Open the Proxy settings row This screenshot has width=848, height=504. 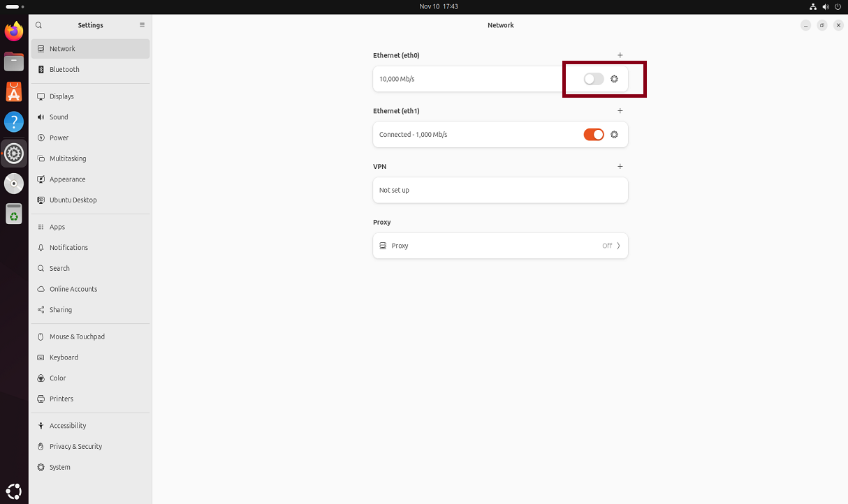click(x=500, y=246)
